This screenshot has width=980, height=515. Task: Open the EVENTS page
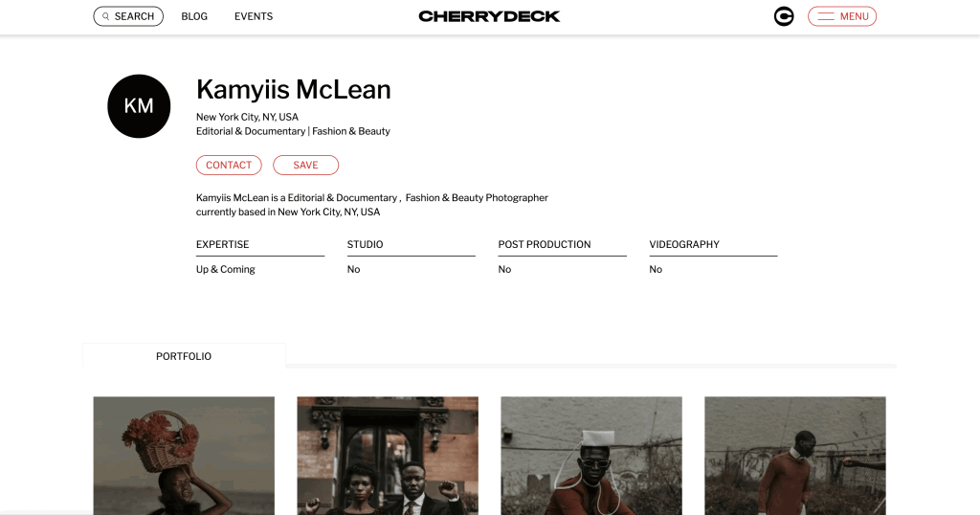(x=254, y=16)
